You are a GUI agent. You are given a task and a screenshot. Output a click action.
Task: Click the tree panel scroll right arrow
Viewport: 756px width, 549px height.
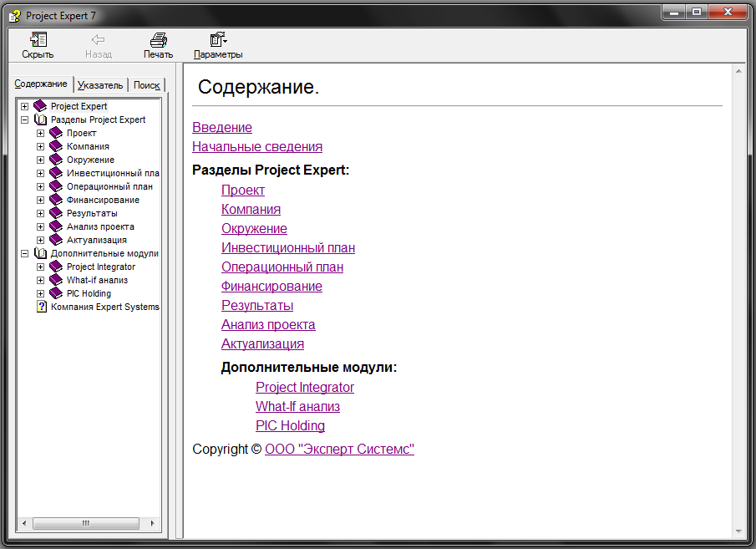point(152,523)
